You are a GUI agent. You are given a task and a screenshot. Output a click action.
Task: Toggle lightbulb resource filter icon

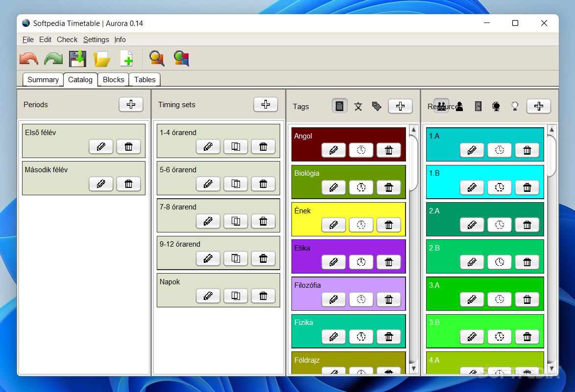point(515,106)
